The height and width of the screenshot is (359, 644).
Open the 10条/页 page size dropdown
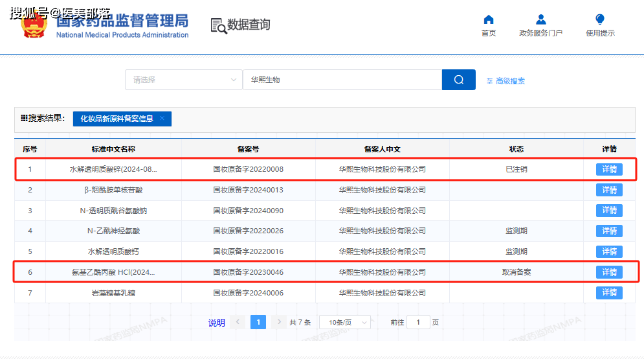click(x=345, y=322)
